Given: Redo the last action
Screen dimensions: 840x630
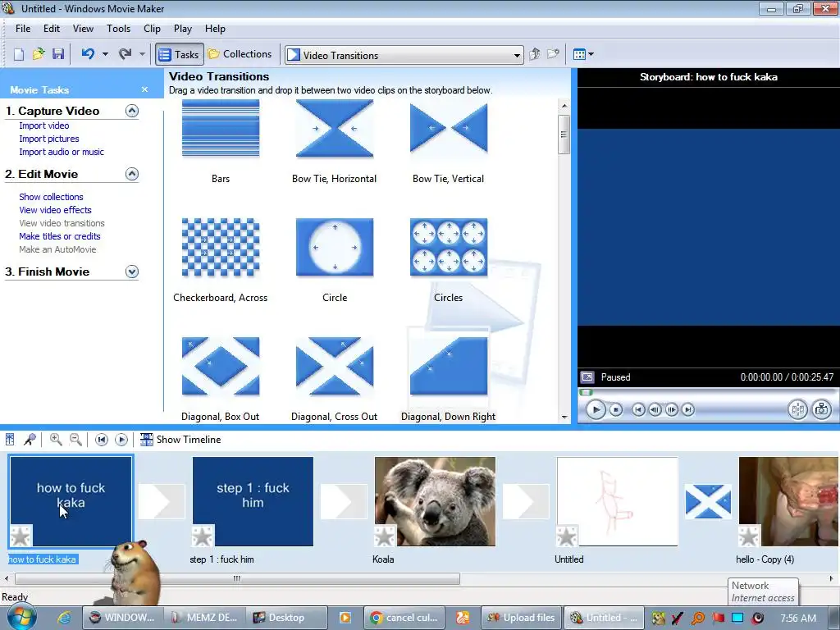Looking at the screenshot, I should click(126, 54).
